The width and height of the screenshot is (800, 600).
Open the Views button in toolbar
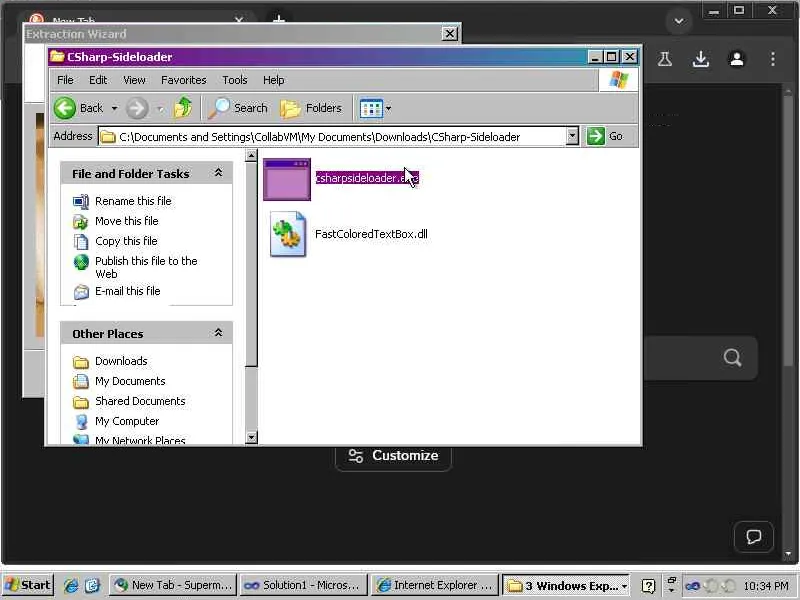pyautogui.click(x=371, y=108)
